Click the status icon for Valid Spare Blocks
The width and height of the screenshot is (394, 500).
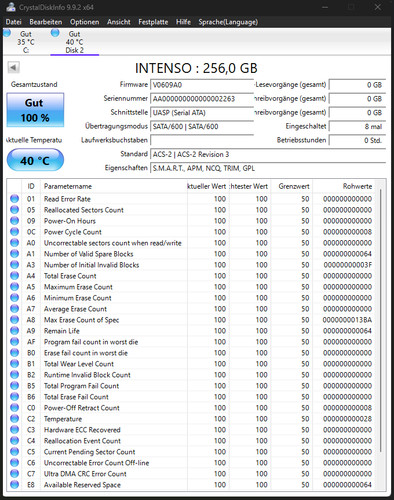pyautogui.click(x=14, y=254)
